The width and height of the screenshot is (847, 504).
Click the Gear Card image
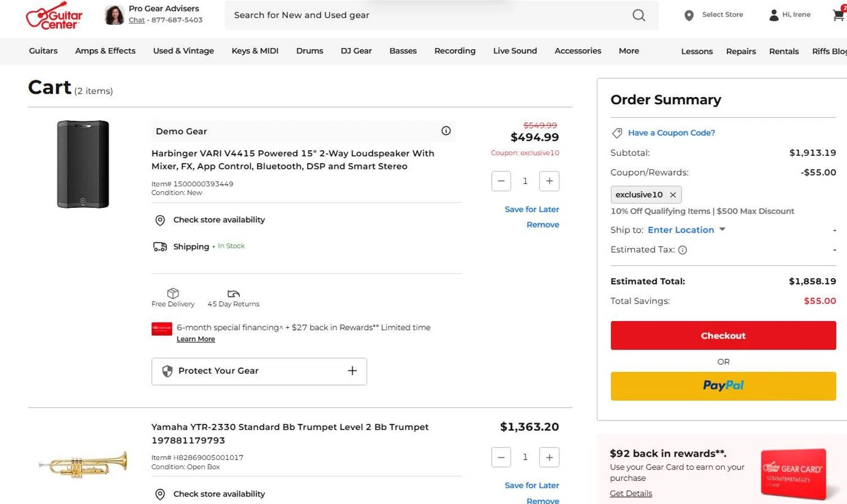pos(794,474)
